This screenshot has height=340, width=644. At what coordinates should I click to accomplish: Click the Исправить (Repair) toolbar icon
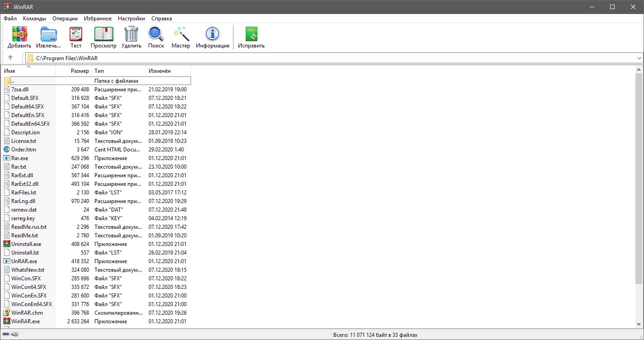[x=252, y=34]
